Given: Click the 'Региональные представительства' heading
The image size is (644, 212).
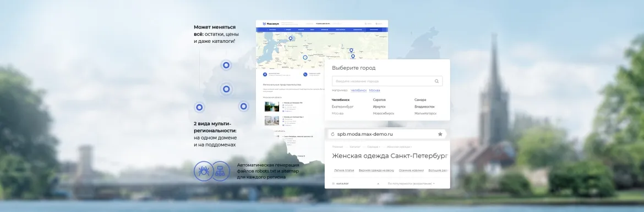Looking at the screenshot, I should pos(282,85).
